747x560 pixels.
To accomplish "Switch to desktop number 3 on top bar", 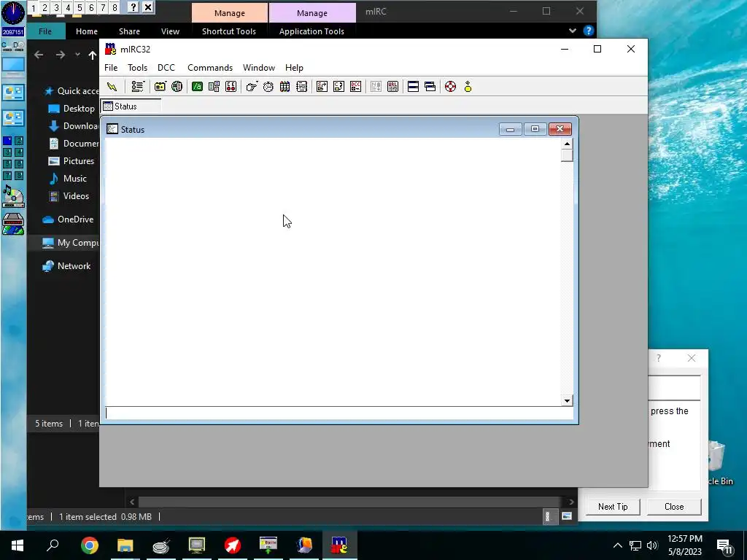I will click(x=56, y=7).
